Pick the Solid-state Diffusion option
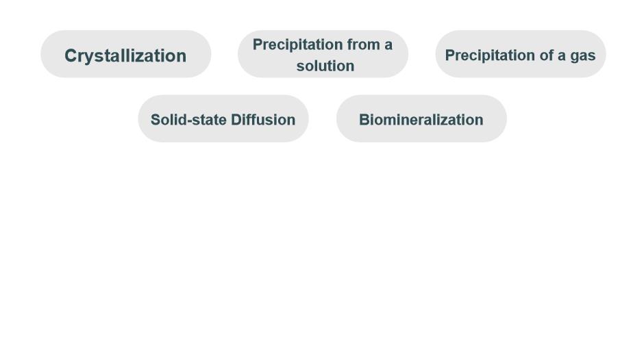Image resolution: width=644 pixels, height=360 pixels. 223,118
